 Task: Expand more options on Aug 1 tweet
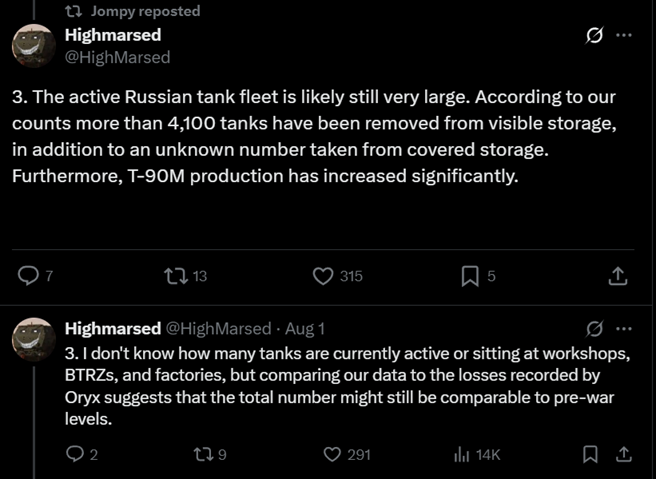click(624, 328)
